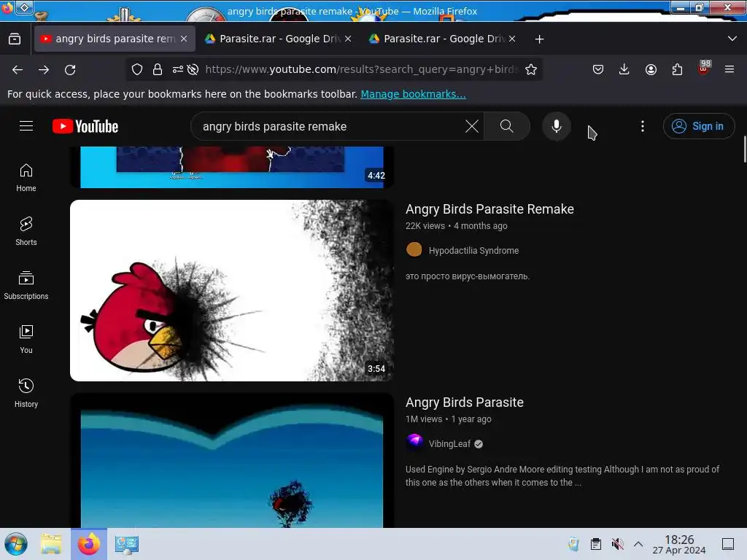Select the video description text это просто вирус-вымогатель
This screenshot has width=747, height=560.
468,276
